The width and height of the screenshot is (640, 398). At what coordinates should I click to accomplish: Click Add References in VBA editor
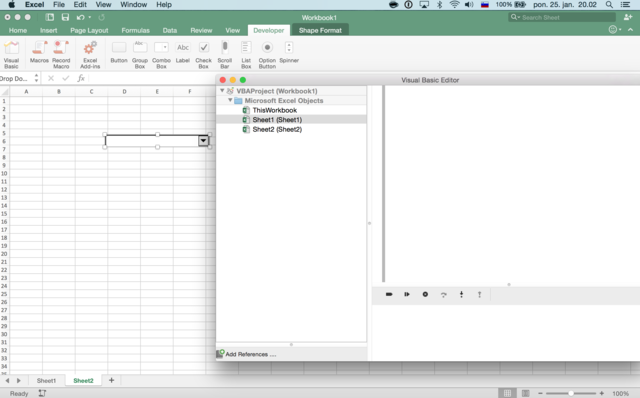pyautogui.click(x=247, y=354)
